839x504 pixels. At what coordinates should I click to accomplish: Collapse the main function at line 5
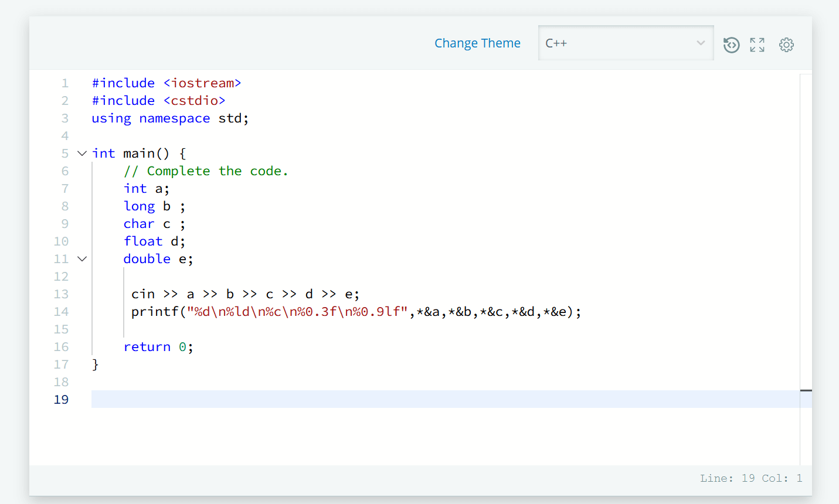pyautogui.click(x=81, y=153)
